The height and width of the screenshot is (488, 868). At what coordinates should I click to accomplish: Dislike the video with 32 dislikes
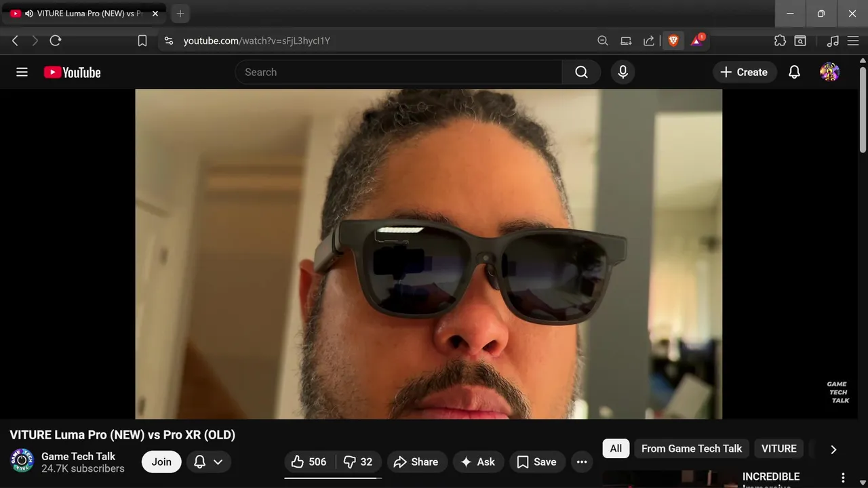[358, 462]
